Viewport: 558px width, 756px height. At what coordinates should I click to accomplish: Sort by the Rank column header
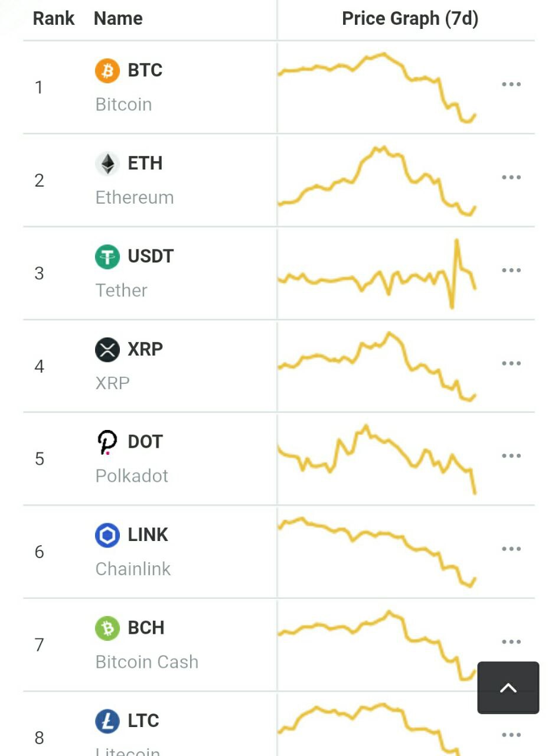pos(54,18)
